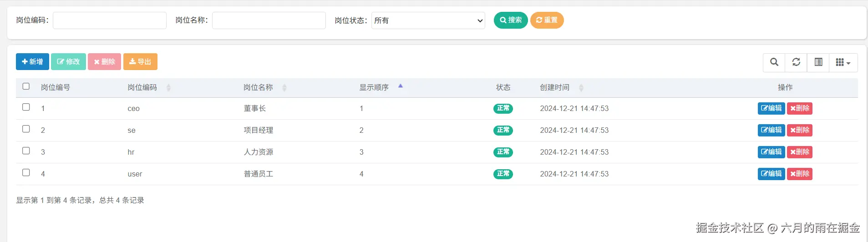The width and height of the screenshot is (868, 242).
Task: Tick the checkbox for the hr row
Action: pyautogui.click(x=26, y=151)
